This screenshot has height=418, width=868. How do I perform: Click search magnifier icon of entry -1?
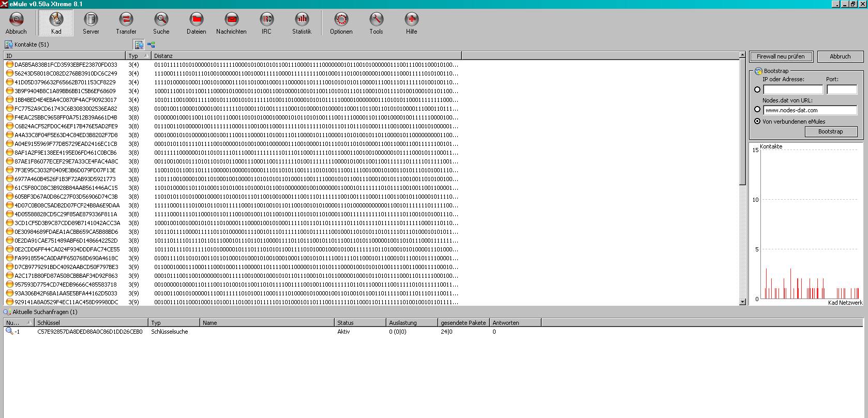pyautogui.click(x=9, y=332)
